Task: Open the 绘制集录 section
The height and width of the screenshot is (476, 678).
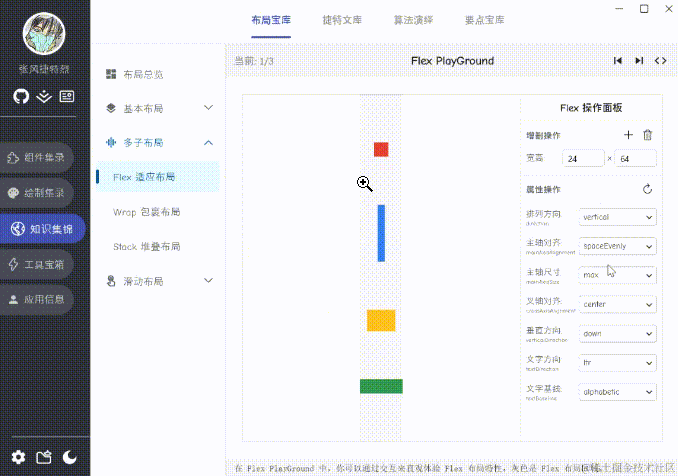Action: 36,193
